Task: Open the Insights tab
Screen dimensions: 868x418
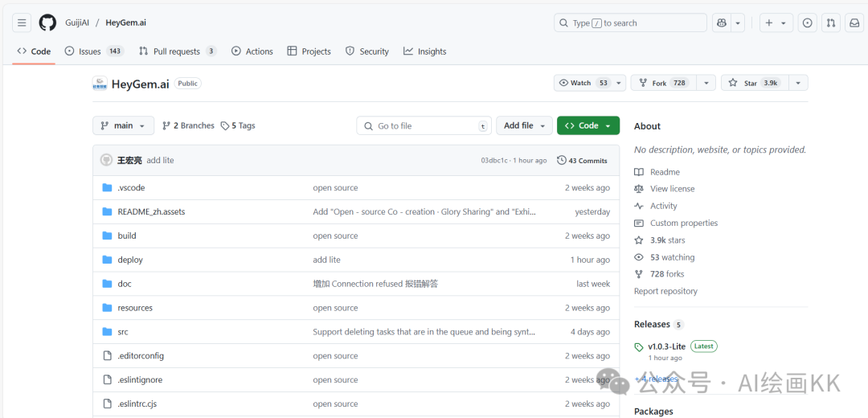Action: click(424, 51)
